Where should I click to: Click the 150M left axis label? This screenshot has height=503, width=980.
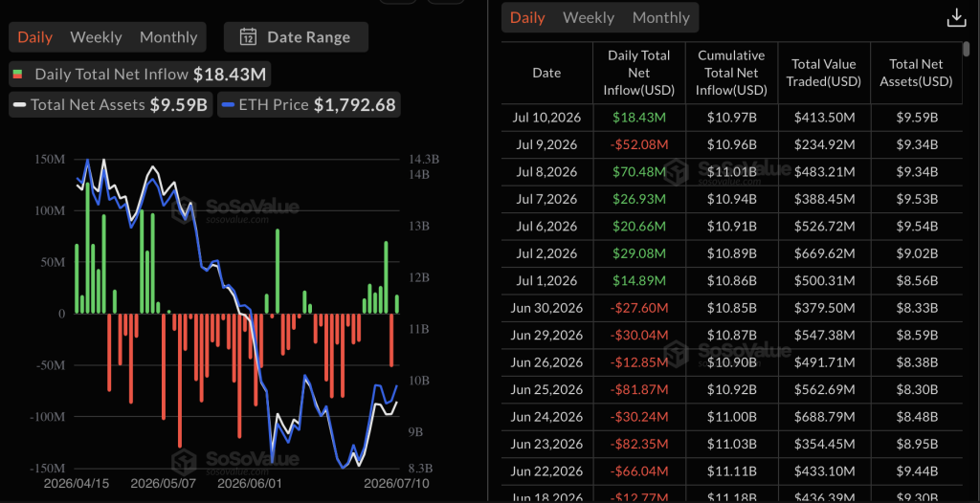tap(48, 160)
